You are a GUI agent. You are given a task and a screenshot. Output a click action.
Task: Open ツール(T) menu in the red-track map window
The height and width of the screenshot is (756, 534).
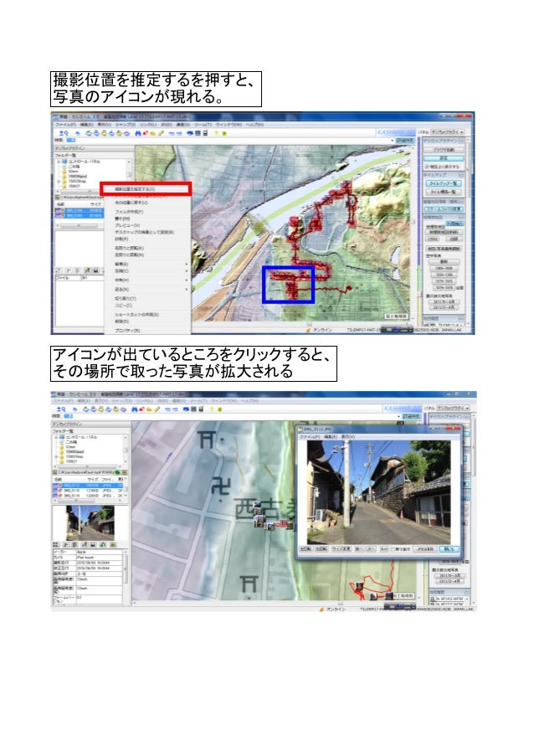[203, 125]
